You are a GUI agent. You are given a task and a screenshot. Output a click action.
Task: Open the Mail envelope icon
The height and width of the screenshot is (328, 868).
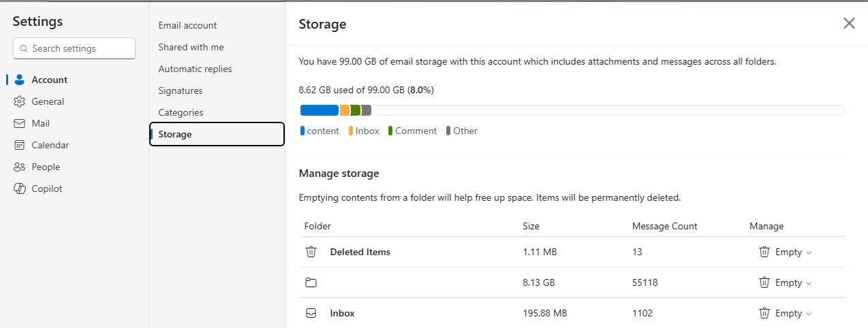[x=20, y=123]
